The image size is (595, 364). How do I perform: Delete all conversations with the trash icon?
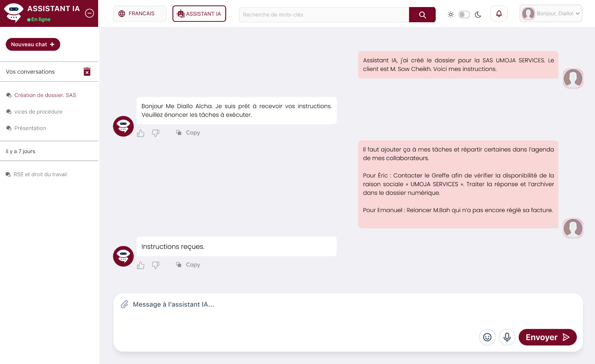[x=87, y=72]
